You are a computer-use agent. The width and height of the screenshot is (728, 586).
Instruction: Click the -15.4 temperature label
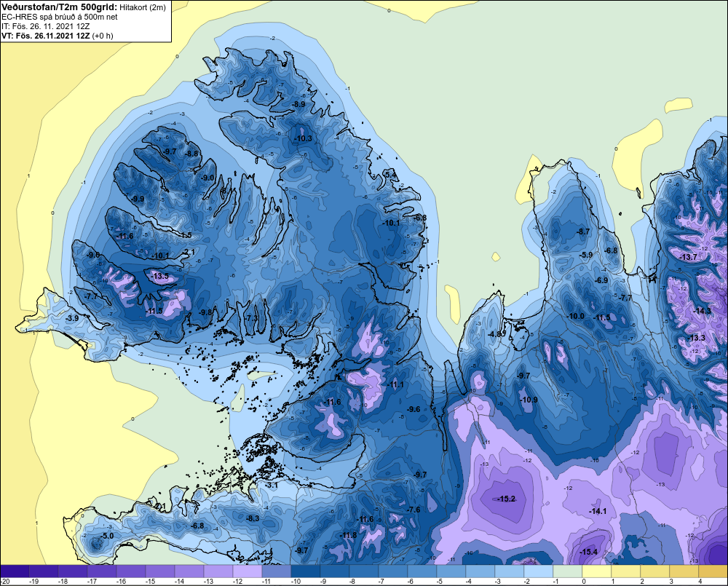tap(589, 552)
